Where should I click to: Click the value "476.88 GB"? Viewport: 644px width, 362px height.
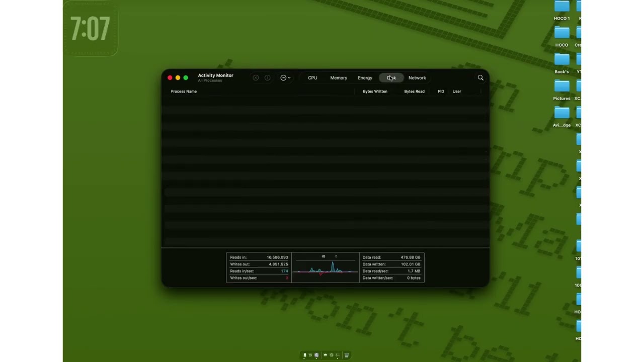coord(411,257)
